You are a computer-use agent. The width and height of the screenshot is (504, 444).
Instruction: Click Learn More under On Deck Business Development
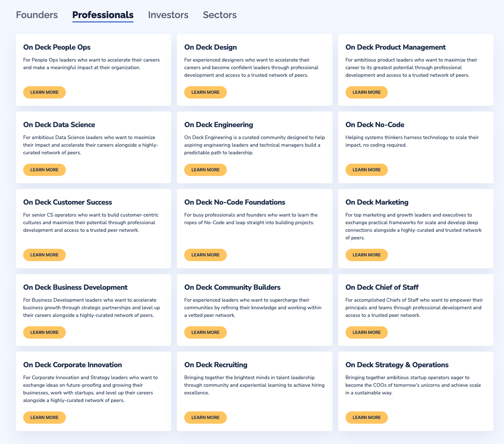[45, 332]
